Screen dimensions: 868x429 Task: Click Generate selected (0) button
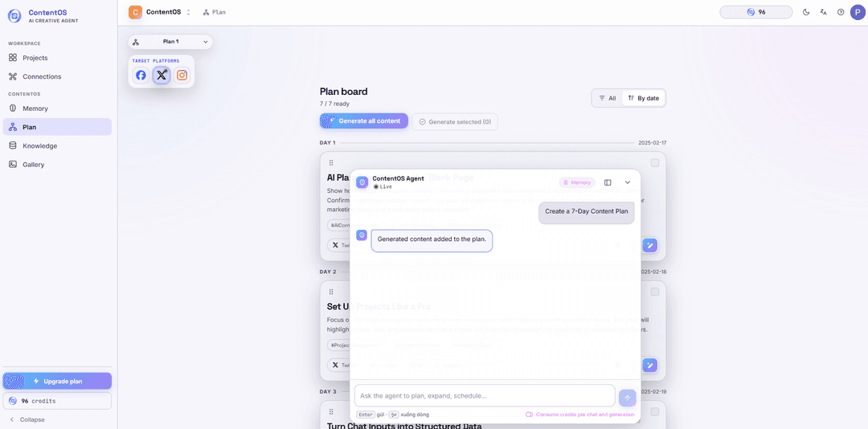(455, 121)
